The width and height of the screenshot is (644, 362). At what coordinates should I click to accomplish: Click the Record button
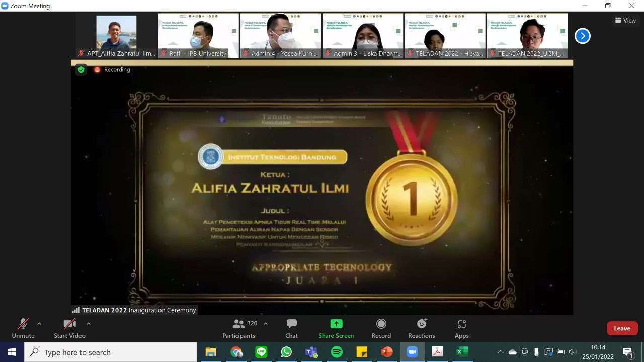coord(381,328)
